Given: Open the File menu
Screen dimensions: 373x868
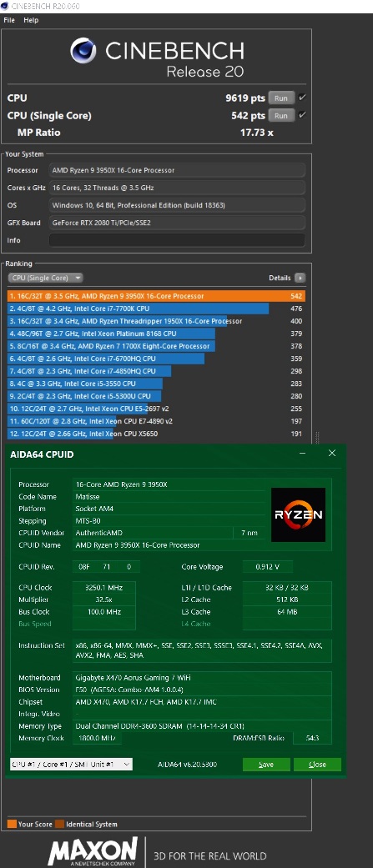Looking at the screenshot, I should tap(9, 20).
